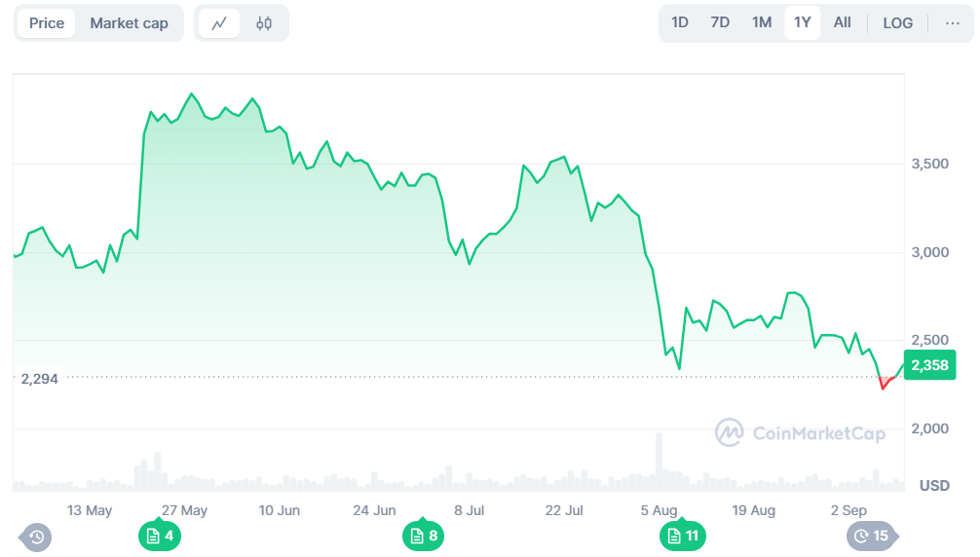Open the news marker labeled 11

[682, 536]
